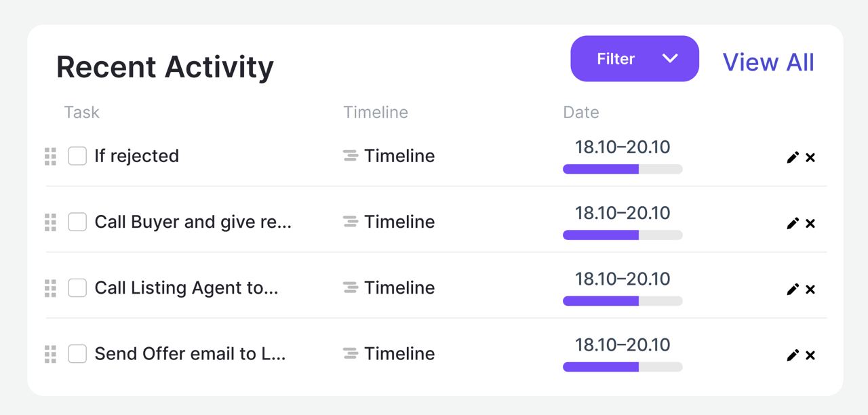The width and height of the screenshot is (868, 415).
Task: Open View All activity link
Action: coord(768,62)
